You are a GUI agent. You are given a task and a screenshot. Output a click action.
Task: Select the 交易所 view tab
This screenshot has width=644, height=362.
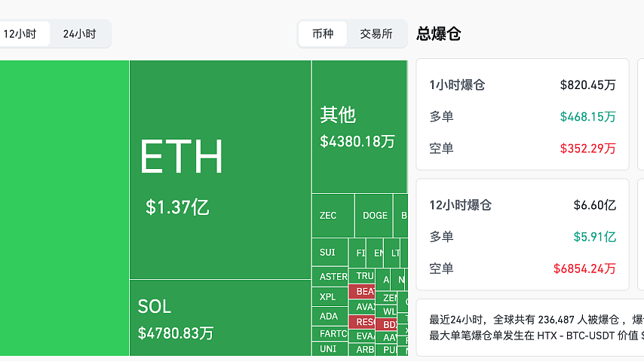coord(376,34)
